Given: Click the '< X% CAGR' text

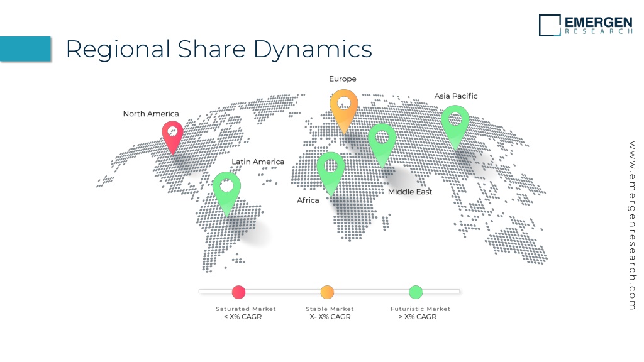Looking at the screenshot, I should (242, 317).
